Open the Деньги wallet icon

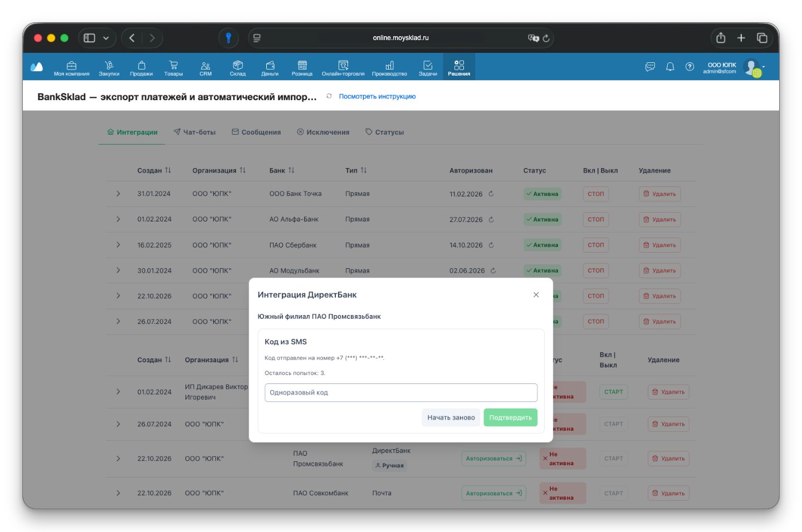[270, 65]
